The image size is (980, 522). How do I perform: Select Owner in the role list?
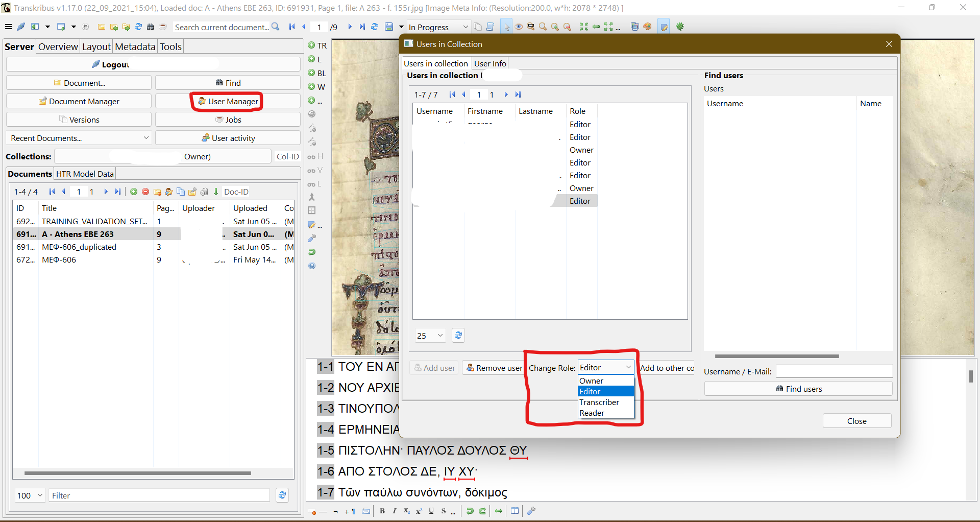tap(606, 381)
